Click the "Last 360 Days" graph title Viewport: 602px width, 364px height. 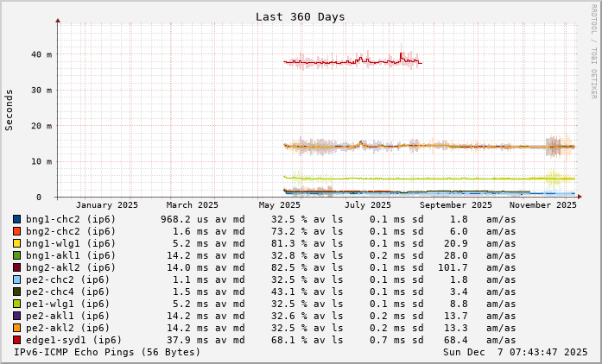tap(300, 17)
